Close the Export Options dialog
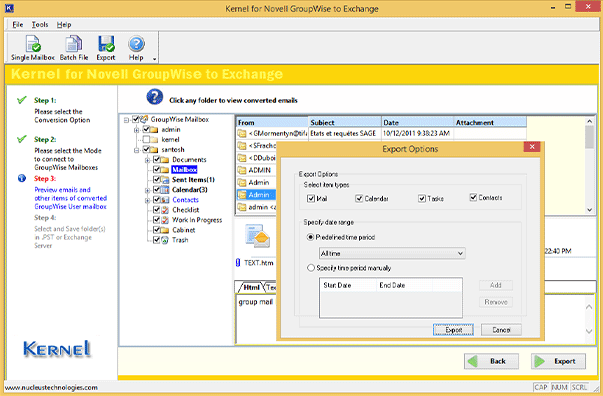The height and width of the screenshot is (396, 603). point(532,146)
